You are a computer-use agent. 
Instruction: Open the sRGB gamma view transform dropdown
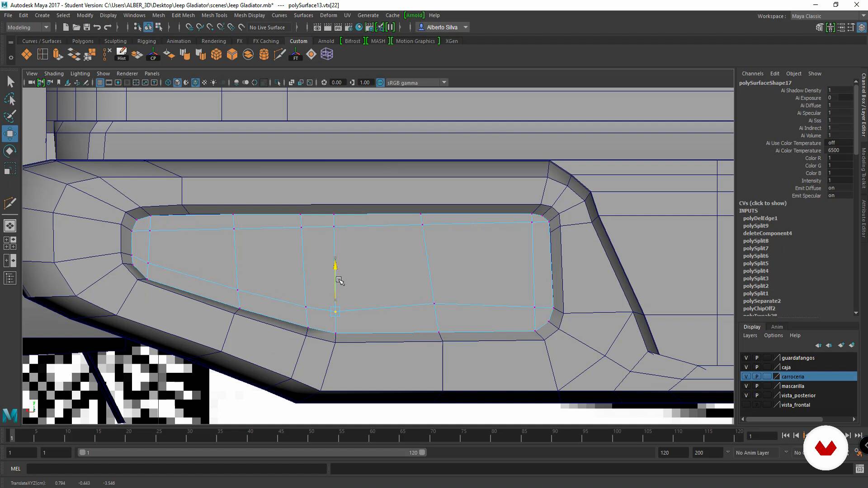[416, 83]
